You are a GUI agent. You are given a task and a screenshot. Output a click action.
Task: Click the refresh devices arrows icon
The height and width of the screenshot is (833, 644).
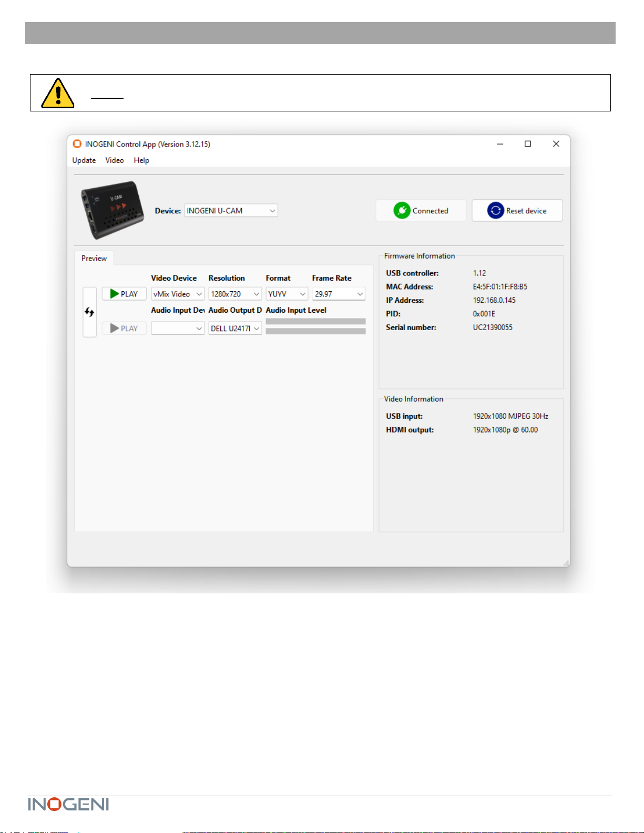click(89, 312)
